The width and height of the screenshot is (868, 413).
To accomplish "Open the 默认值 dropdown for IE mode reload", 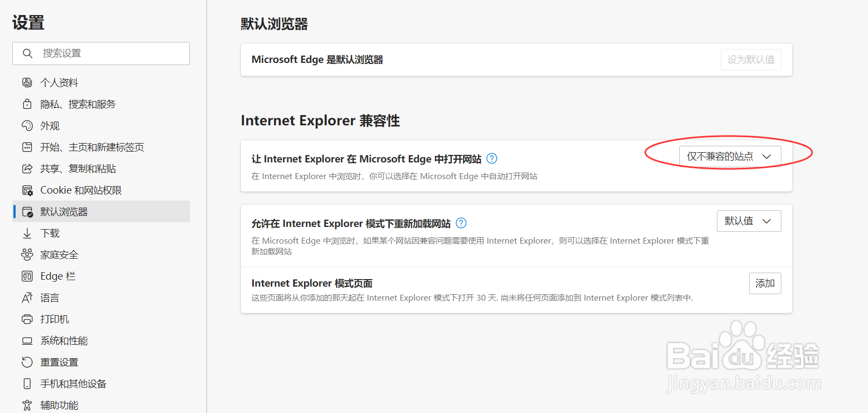I will pos(749,221).
